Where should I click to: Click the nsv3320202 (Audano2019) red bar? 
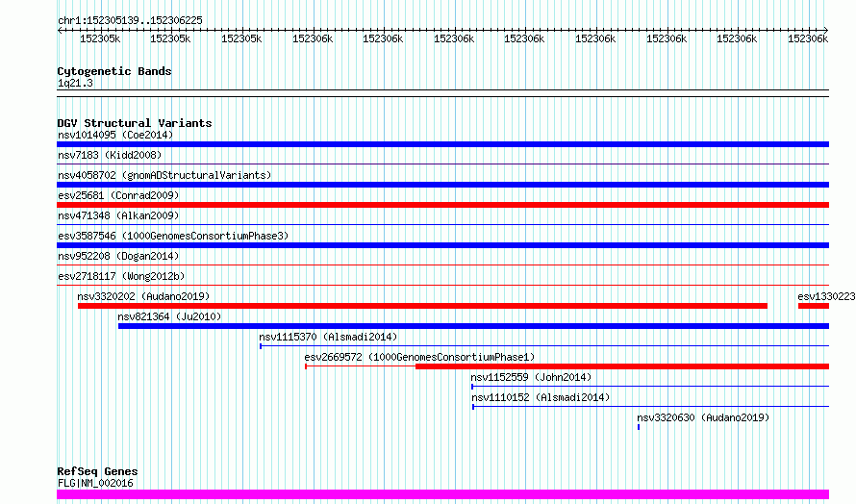[422, 306]
